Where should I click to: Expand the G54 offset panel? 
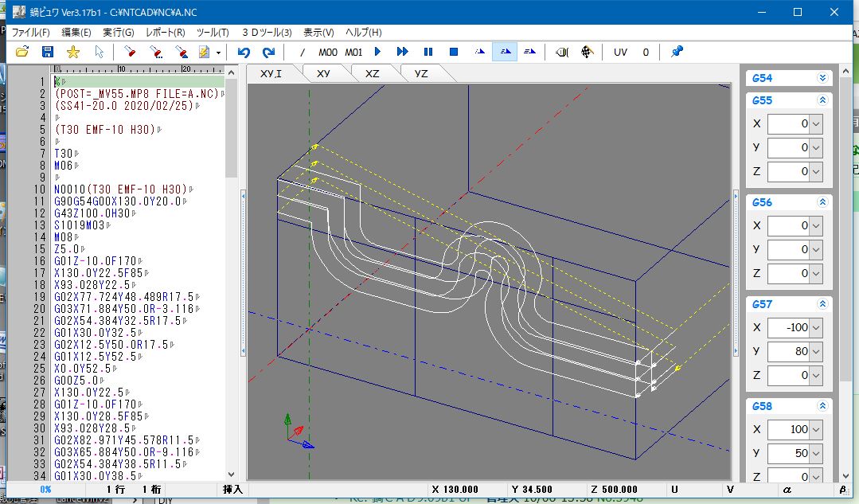click(822, 78)
